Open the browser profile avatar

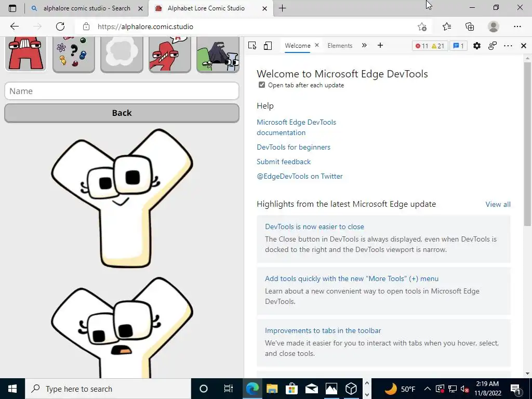[x=494, y=26]
